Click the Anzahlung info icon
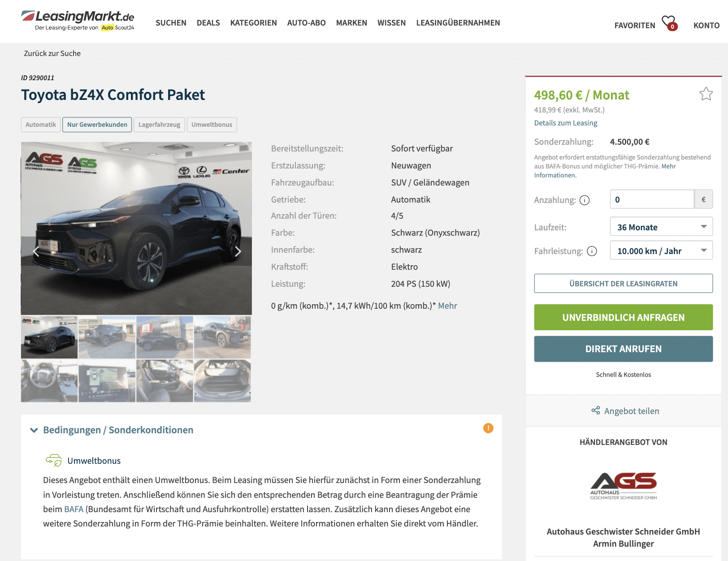This screenshot has height=561, width=728. [x=585, y=200]
